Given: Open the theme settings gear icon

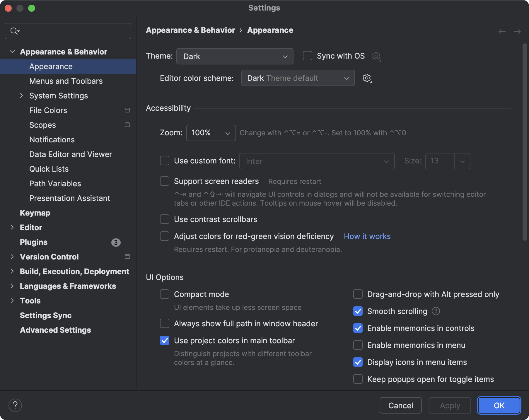Looking at the screenshot, I should (x=376, y=56).
